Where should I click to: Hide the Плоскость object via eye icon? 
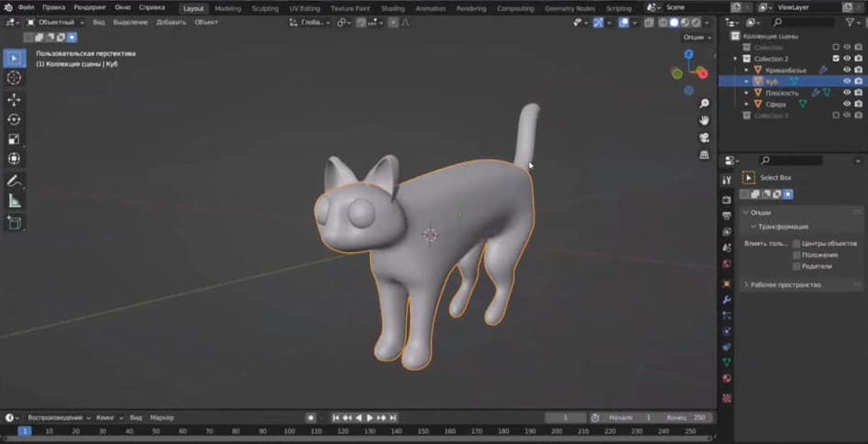click(x=847, y=93)
